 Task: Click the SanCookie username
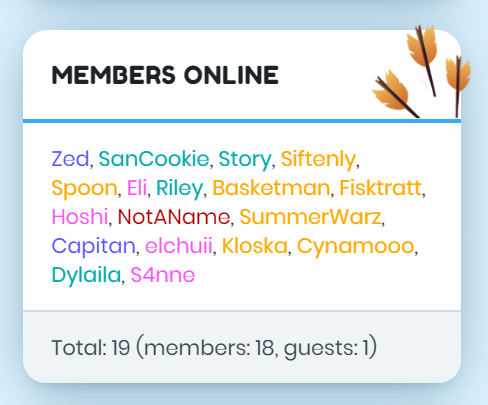pyautogui.click(x=154, y=159)
